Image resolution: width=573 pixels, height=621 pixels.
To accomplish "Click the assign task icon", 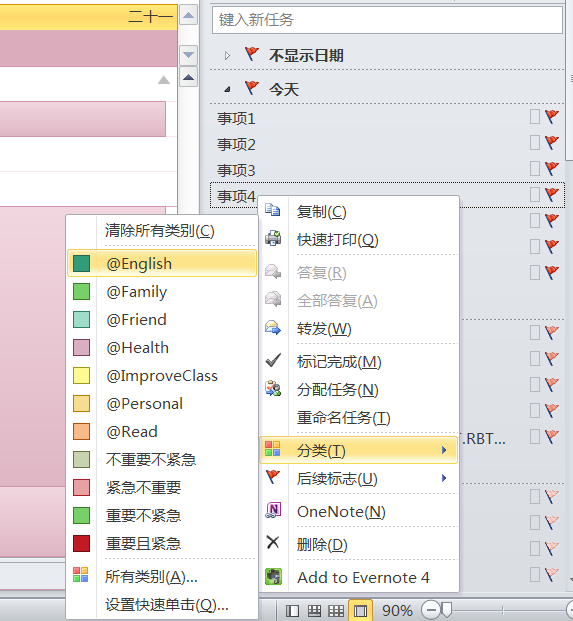I will click(x=273, y=389).
